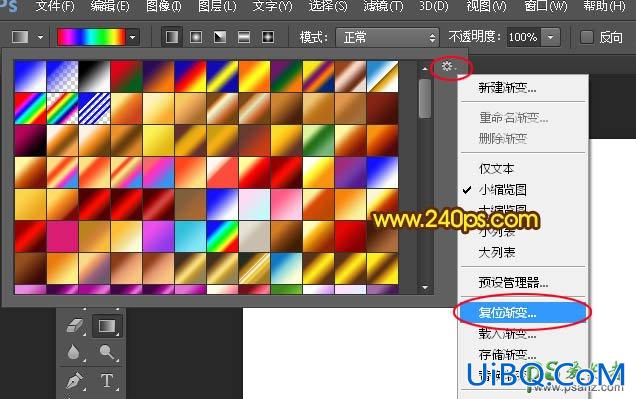Pick the blue diagonal stripes gradient swatch
Image resolution: width=636 pixels, height=399 pixels.
pos(94,108)
